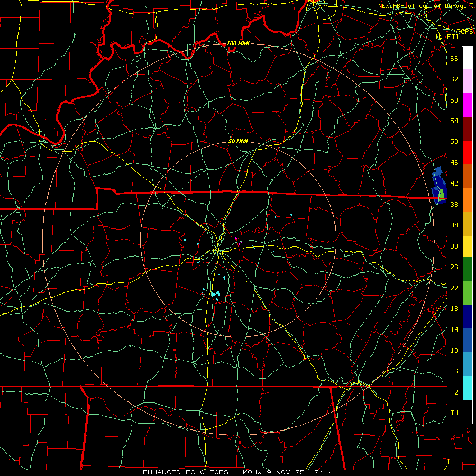Click the K FT units label
Viewport: 476px width, 476px height.
pos(447,37)
